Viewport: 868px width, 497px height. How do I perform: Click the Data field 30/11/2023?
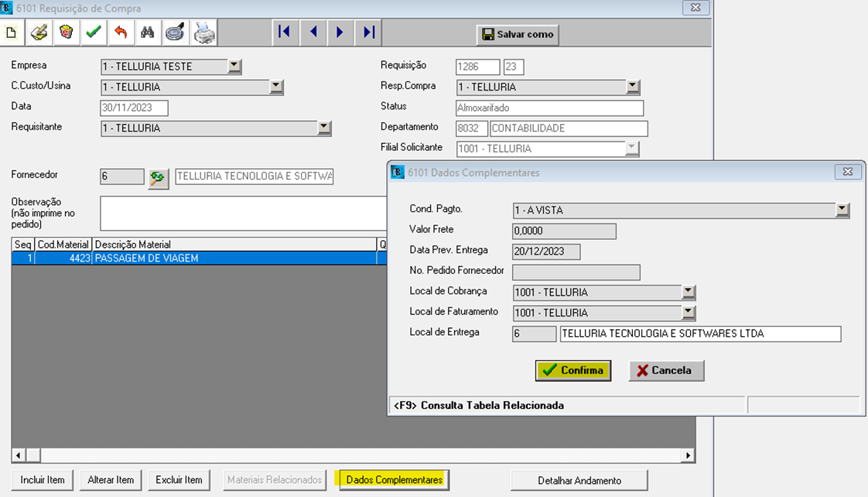134,108
